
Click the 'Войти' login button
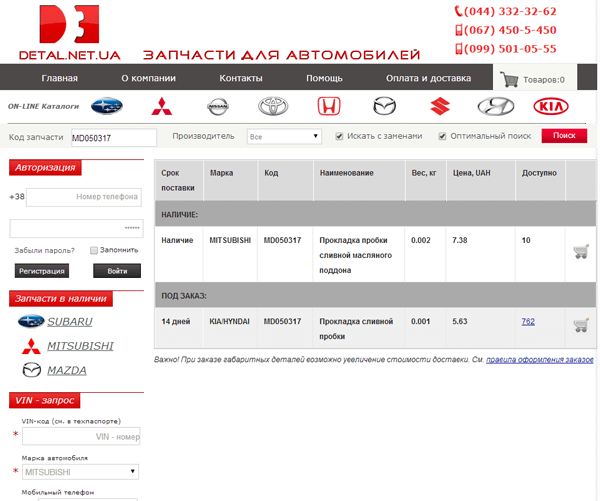tap(117, 271)
